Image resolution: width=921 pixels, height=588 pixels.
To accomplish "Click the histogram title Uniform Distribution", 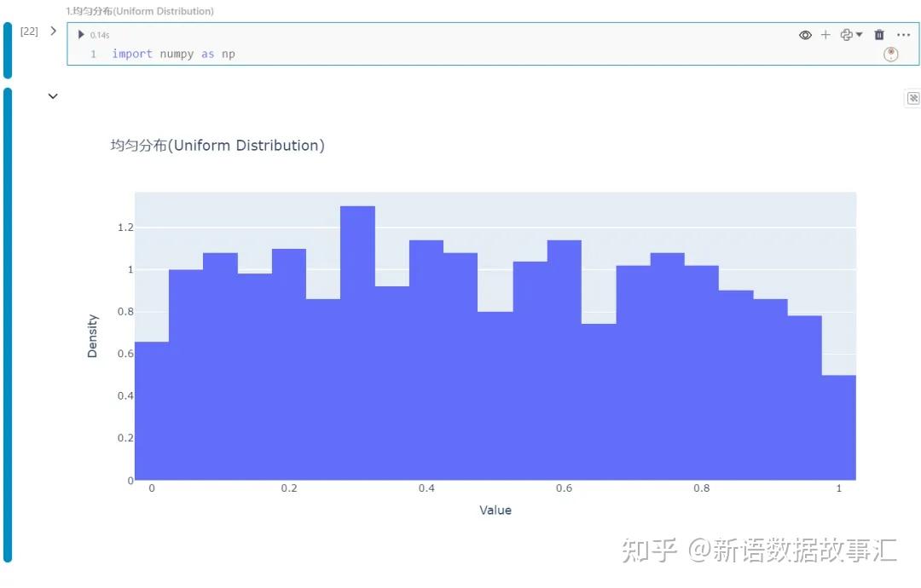I will click(x=217, y=145).
